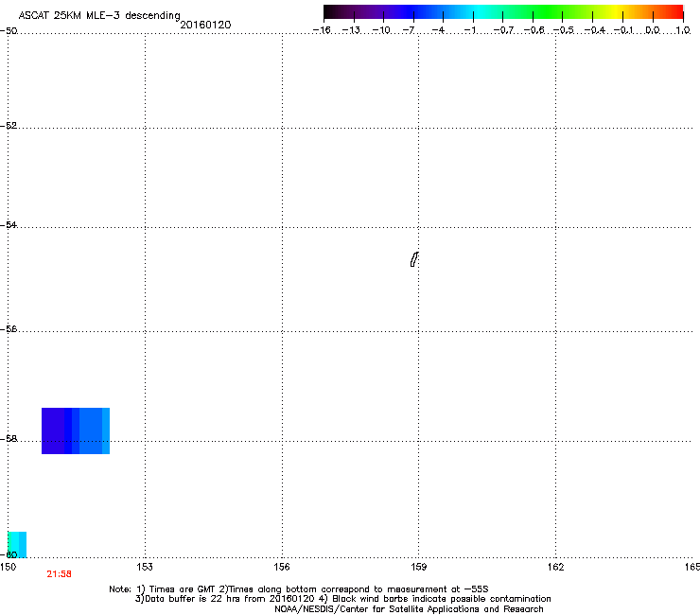Click the cyan section of the color bar

(480, 12)
